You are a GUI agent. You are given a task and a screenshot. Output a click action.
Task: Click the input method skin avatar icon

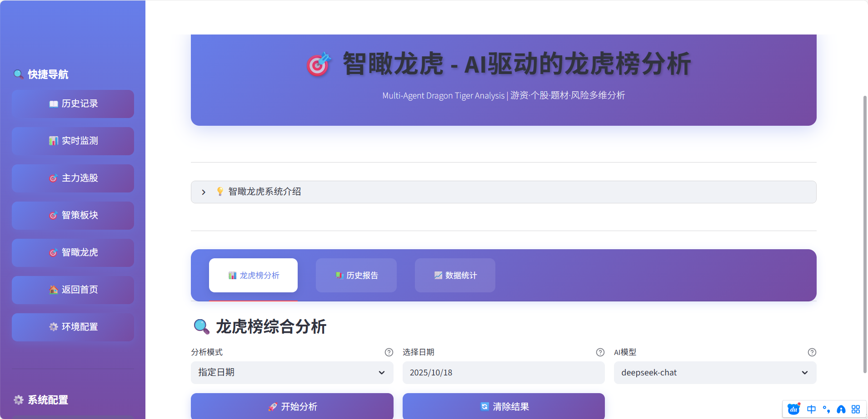pos(841,409)
